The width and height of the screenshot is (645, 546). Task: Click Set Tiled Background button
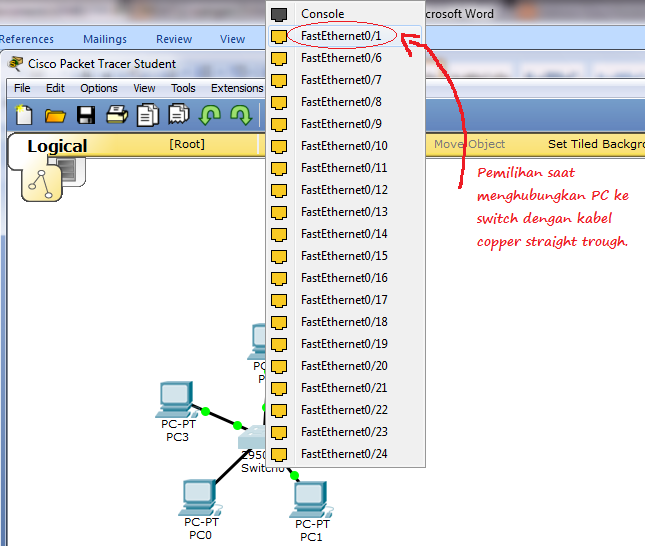tap(596, 144)
